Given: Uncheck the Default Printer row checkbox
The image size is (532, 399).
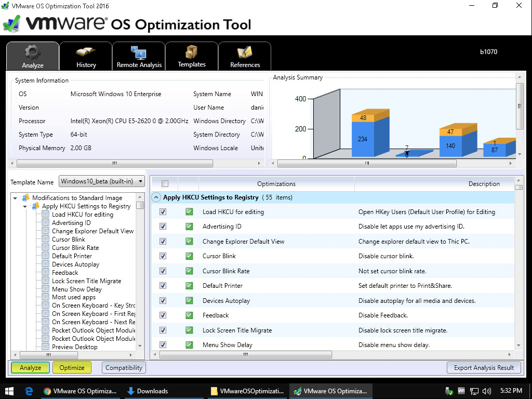Looking at the screenshot, I should pos(163,285).
